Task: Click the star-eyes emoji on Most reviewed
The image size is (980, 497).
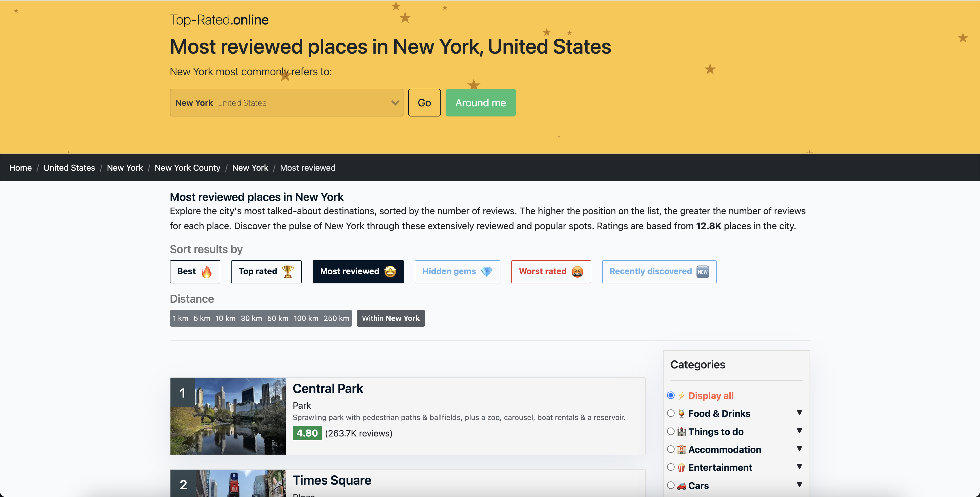Action: tap(390, 272)
